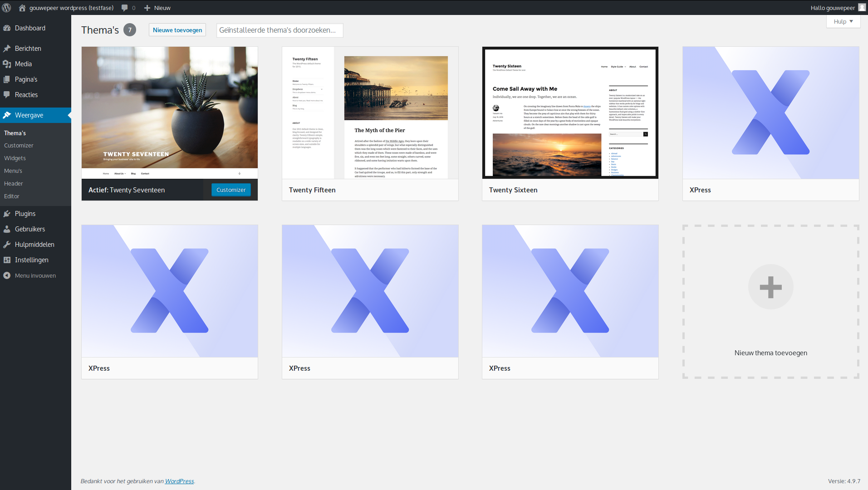The height and width of the screenshot is (490, 868).
Task: Open Berichten via the pushpin icon
Action: (7, 48)
